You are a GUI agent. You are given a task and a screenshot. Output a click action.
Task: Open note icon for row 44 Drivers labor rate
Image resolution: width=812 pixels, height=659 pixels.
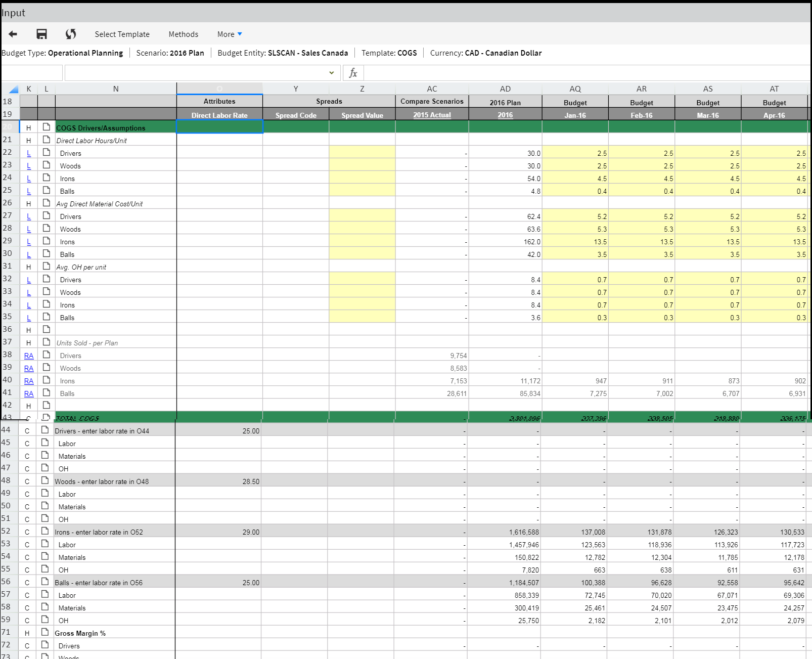[x=45, y=430]
